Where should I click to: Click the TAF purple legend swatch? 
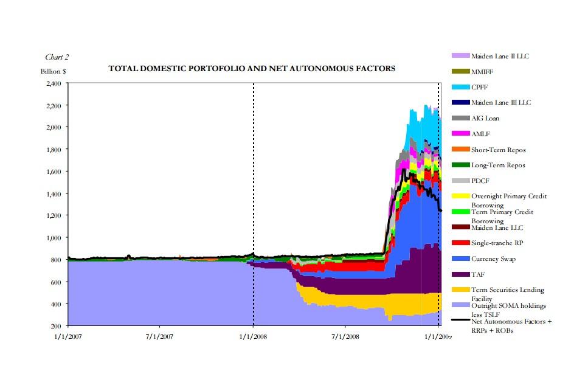click(x=460, y=274)
